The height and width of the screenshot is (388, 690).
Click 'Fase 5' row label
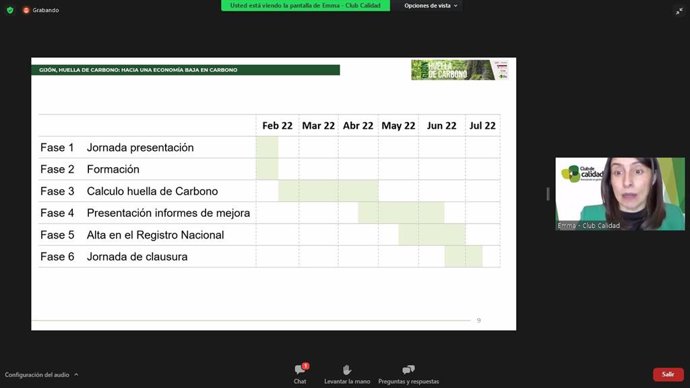click(57, 235)
